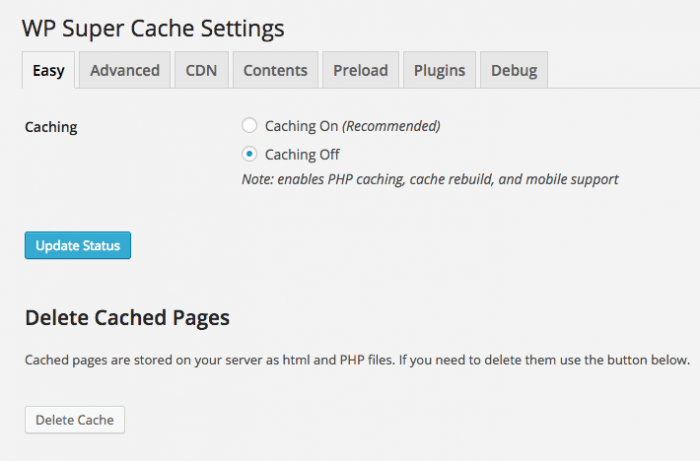700x461 pixels.
Task: Switch to the Debug tab
Action: click(x=514, y=70)
